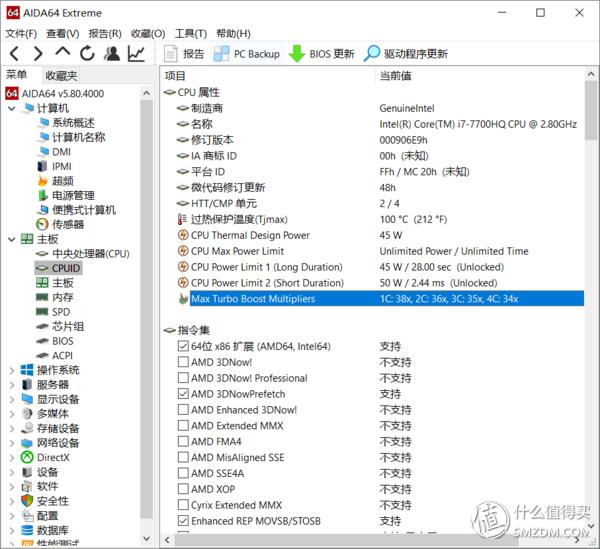Click the green BIOS 更新 download arrow icon
The width and height of the screenshot is (600, 549).
click(x=297, y=54)
